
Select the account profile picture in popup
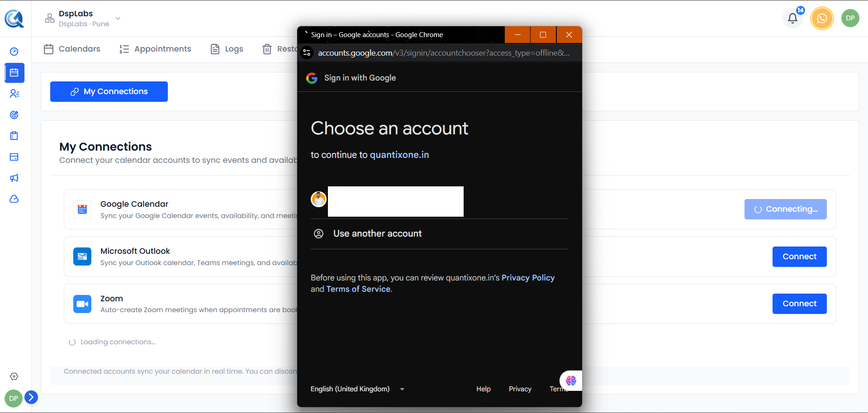point(318,199)
